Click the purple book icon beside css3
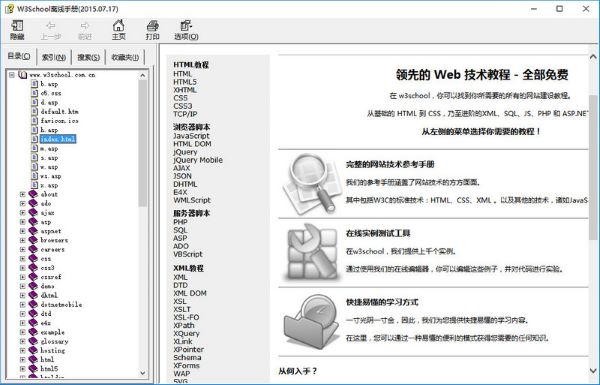The image size is (600, 385). [33, 268]
